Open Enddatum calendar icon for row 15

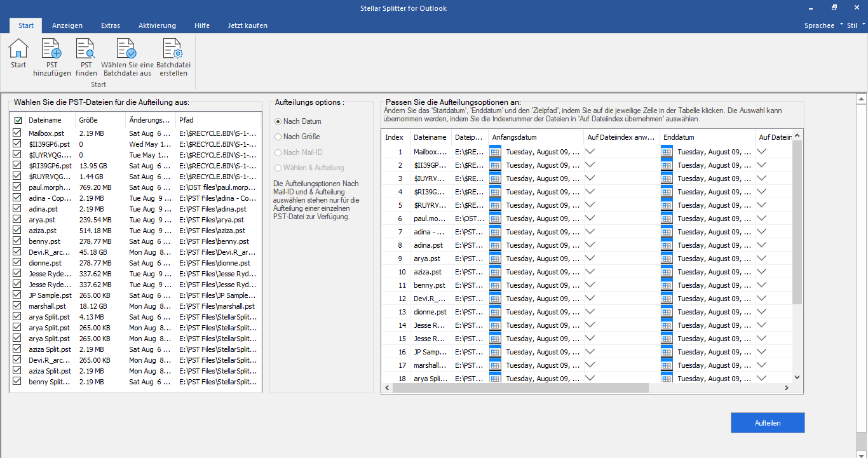coord(667,338)
